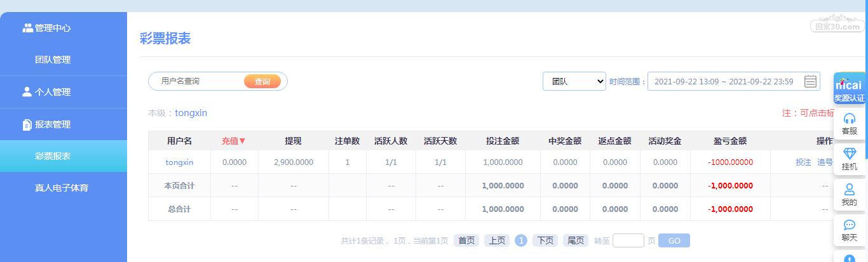This screenshot has width=868, height=262.
Task: Click the 2,900.0000 withdrawal value
Action: point(294,162)
